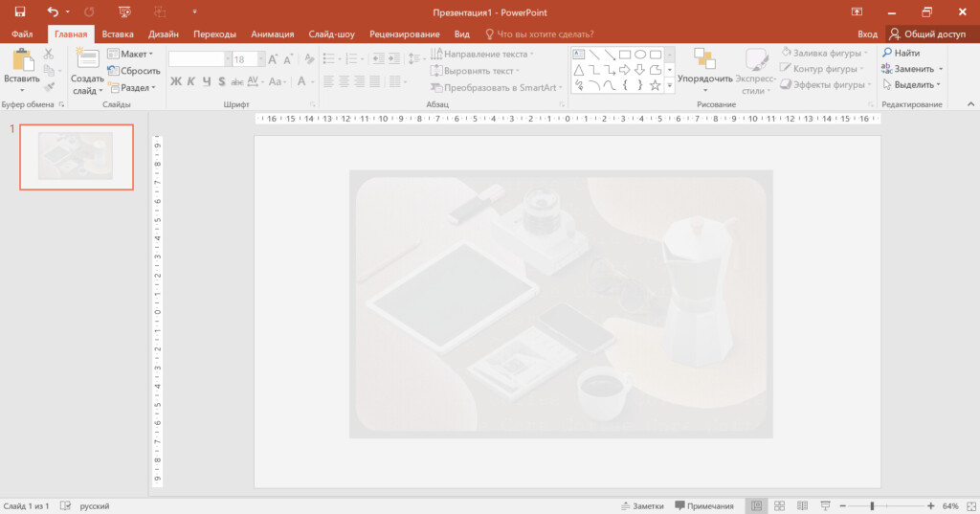Image resolution: width=980 pixels, height=514 pixels.
Task: Open the Раздел section dropdown
Action: [132, 87]
